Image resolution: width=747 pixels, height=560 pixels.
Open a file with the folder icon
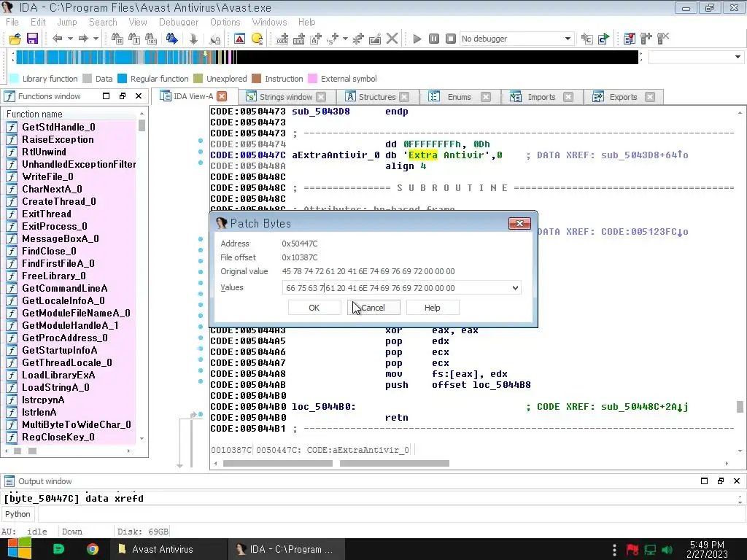point(15,39)
